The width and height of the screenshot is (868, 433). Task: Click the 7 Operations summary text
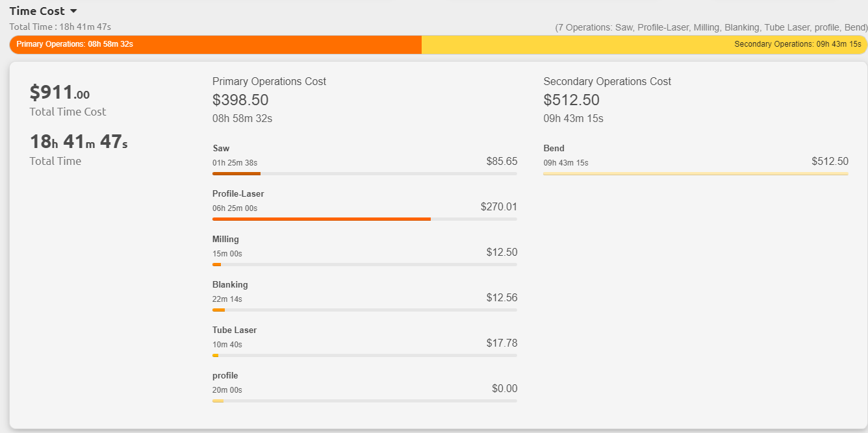(711, 27)
